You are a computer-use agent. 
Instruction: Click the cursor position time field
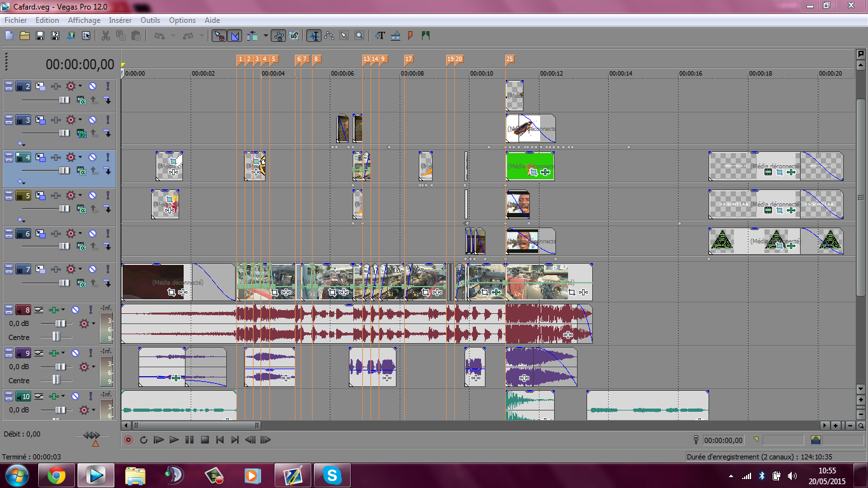(x=724, y=440)
